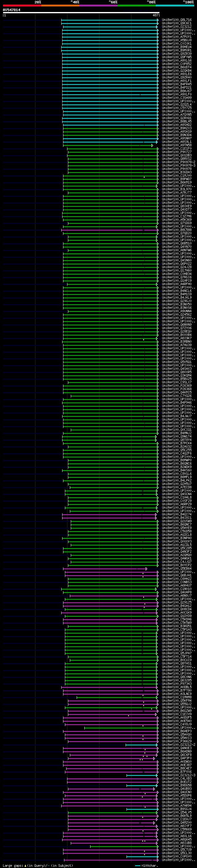Viewport: 197px width, 868px height.
Task: Click the green alignment bar for UniRef100_B9H2X3
Action: (x=111, y=128)
